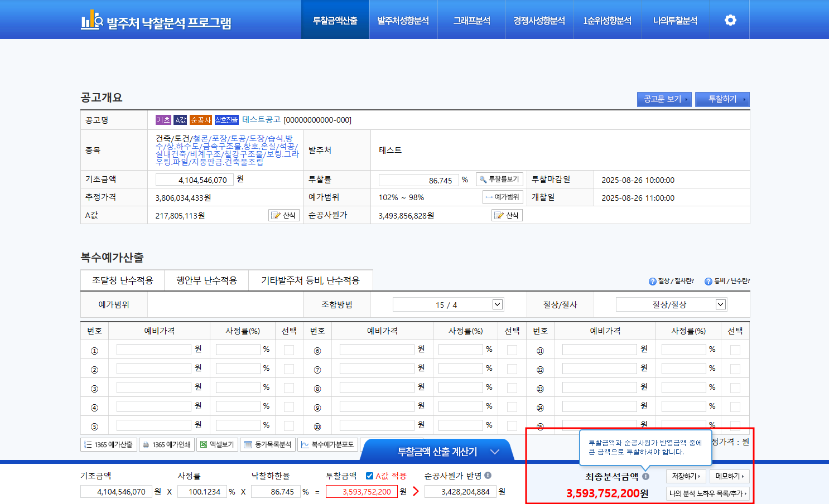Open 동가목록분석 list analysis
This screenshot has width=829, height=504.
268,444
